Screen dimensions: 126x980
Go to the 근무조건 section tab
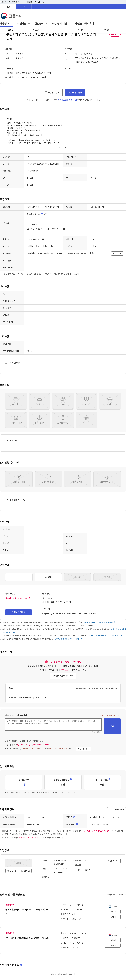point(35,30)
